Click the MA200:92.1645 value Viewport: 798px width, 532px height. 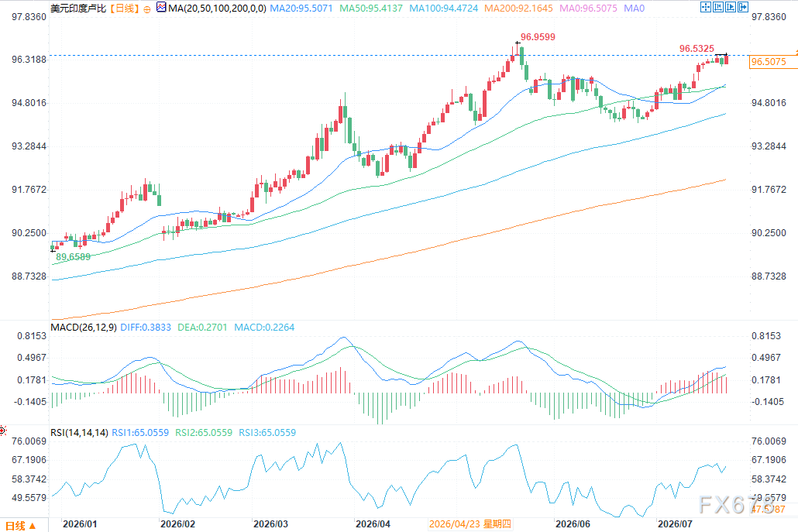click(x=518, y=9)
